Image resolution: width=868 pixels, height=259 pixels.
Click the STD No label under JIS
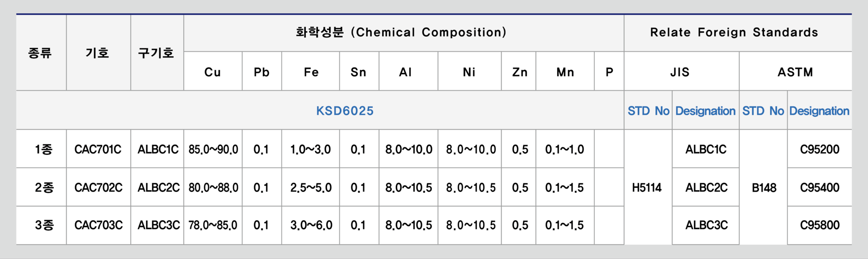click(648, 111)
